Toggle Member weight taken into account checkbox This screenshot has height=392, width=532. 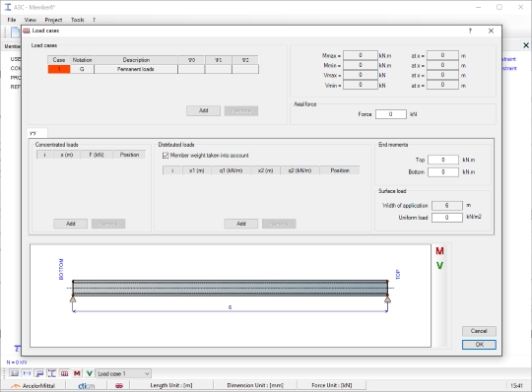[166, 156]
